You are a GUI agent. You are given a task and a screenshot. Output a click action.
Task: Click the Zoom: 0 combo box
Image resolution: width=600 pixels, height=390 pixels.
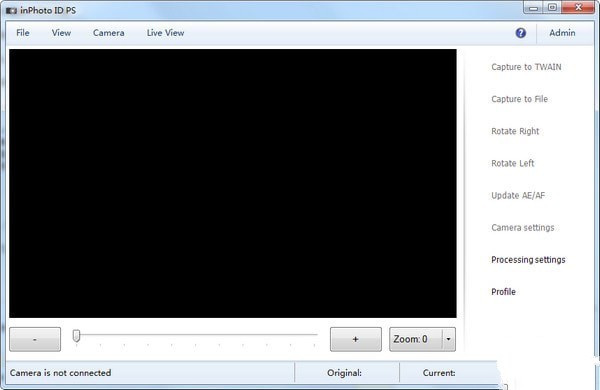point(422,339)
